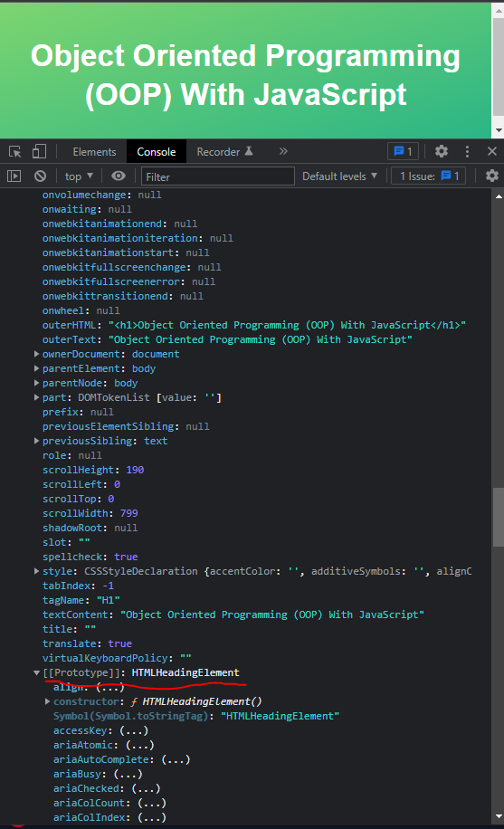Toggle the live expression eye icon
The image size is (504, 829).
pyautogui.click(x=119, y=176)
